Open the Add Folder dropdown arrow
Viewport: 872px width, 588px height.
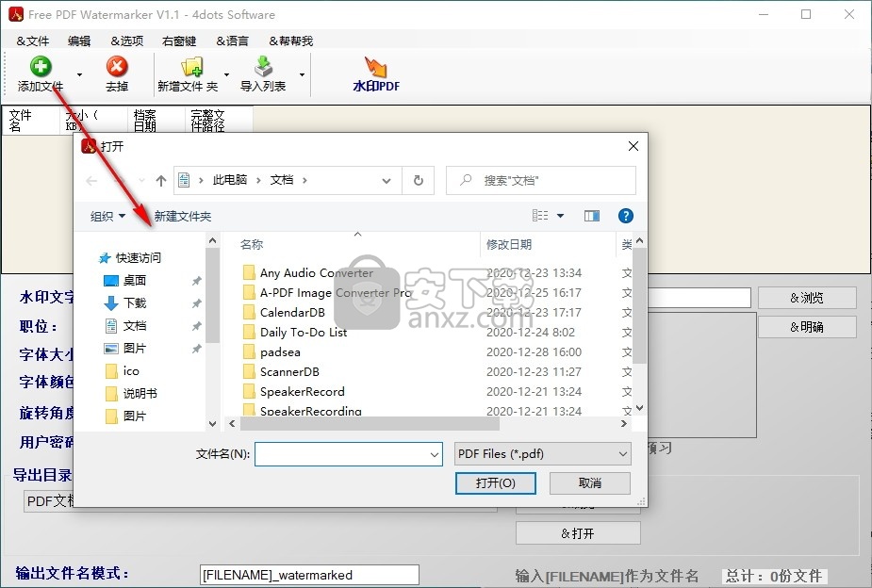coord(226,74)
